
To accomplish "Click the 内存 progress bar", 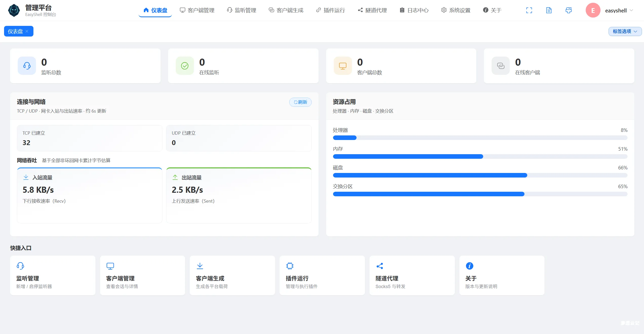I will tap(480, 156).
